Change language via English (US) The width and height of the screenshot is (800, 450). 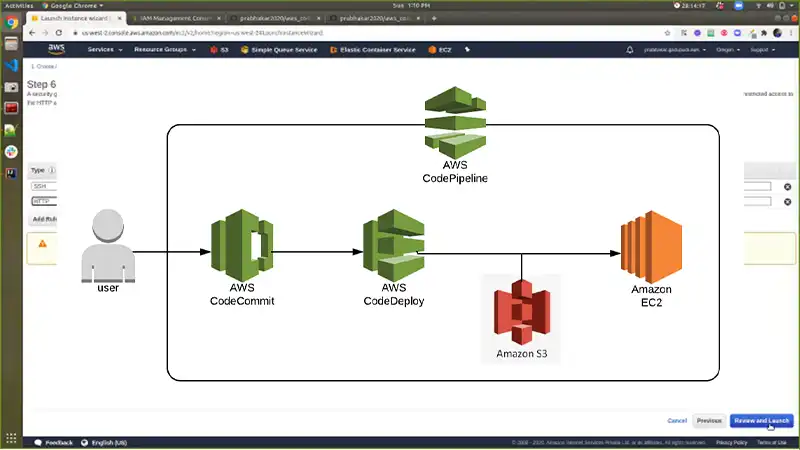point(104,443)
